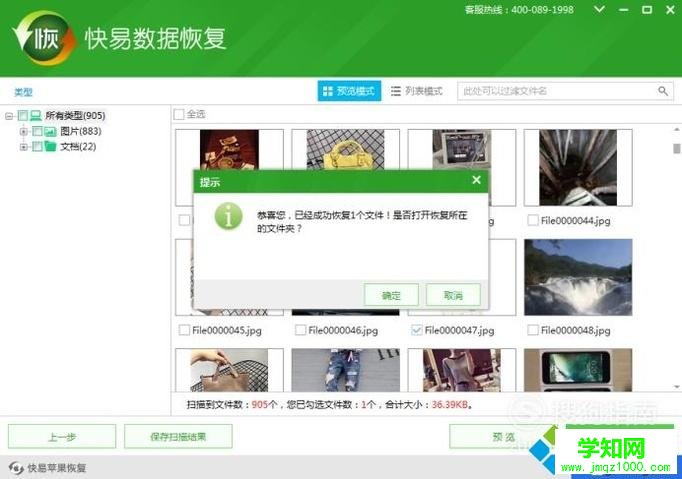This screenshot has width=682, height=479.
Task: Select the 所有类型(905) tree label
Action: (75, 116)
